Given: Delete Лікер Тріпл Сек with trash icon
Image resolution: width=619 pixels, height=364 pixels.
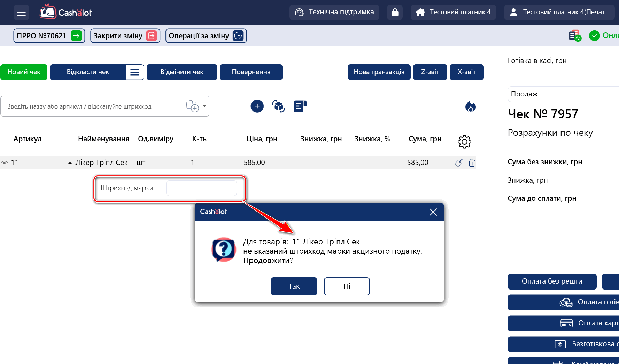Looking at the screenshot, I should click(x=472, y=163).
